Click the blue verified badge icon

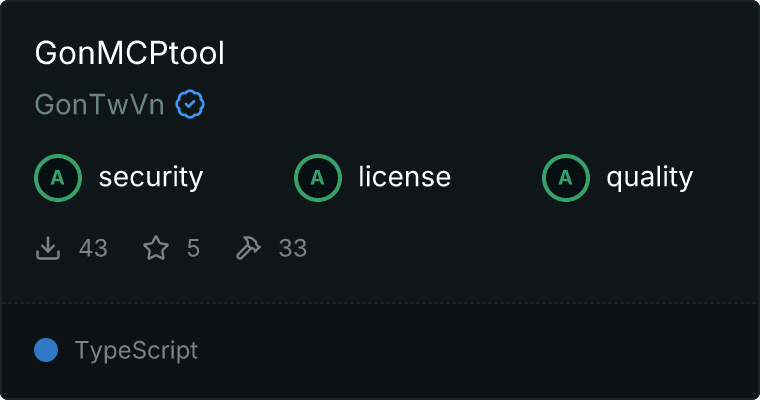point(190,104)
